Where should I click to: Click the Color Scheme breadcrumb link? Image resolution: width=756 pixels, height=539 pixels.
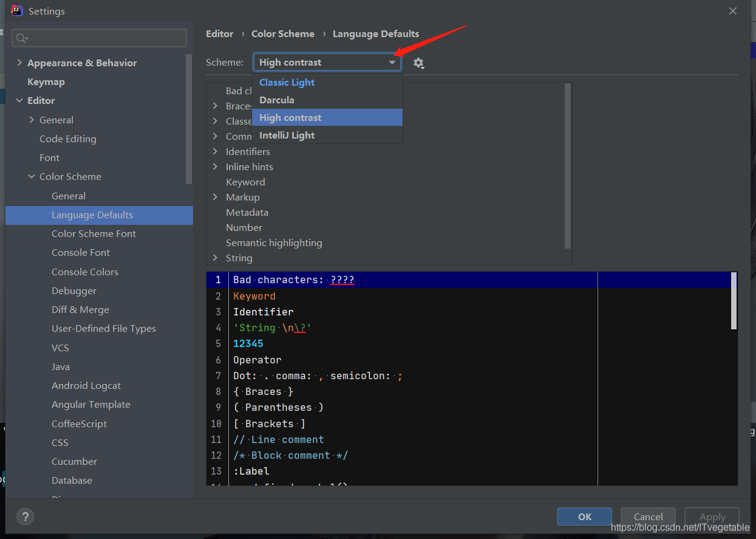[x=283, y=34]
